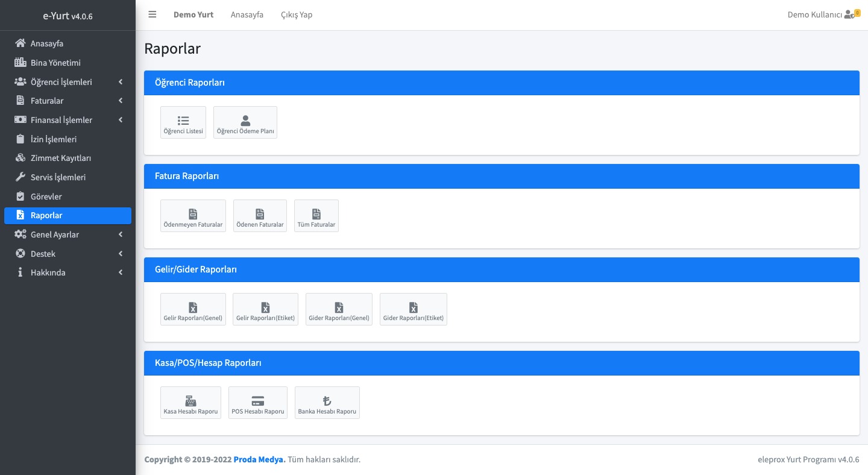Click Çıkış Yap in top navbar
868x475 pixels.
click(x=297, y=14)
